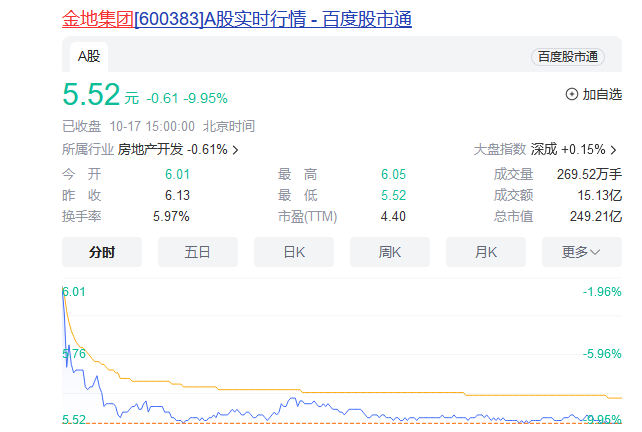Image resolution: width=642 pixels, height=432 pixels.
Task: Click the 成交量 value 269.52万手
Action: (x=589, y=174)
